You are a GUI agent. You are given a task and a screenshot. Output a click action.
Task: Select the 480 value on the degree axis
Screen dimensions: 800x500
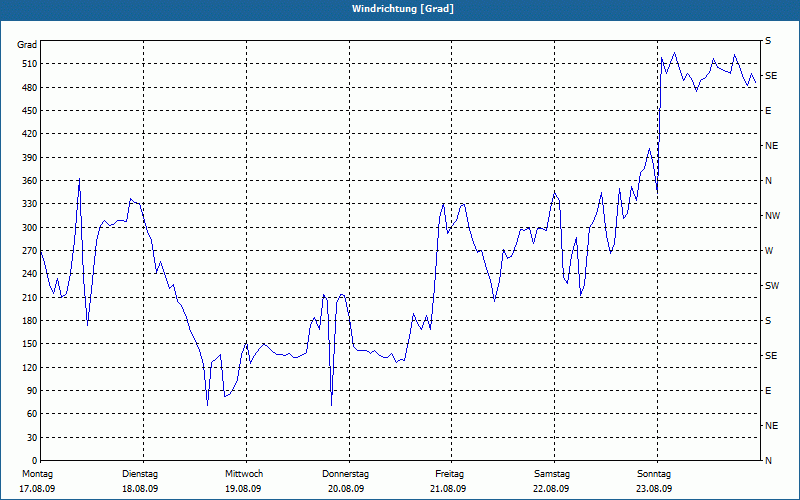[x=30, y=88]
